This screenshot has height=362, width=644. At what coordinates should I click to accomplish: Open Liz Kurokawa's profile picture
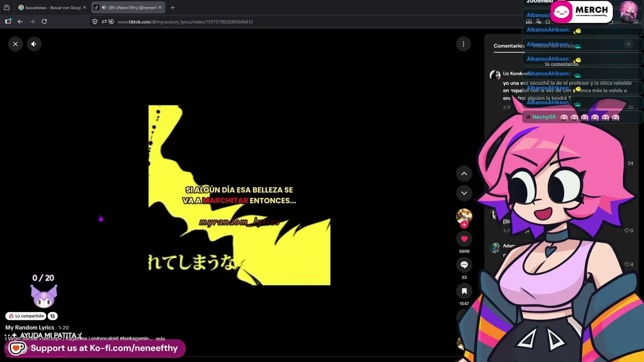pyautogui.click(x=495, y=75)
